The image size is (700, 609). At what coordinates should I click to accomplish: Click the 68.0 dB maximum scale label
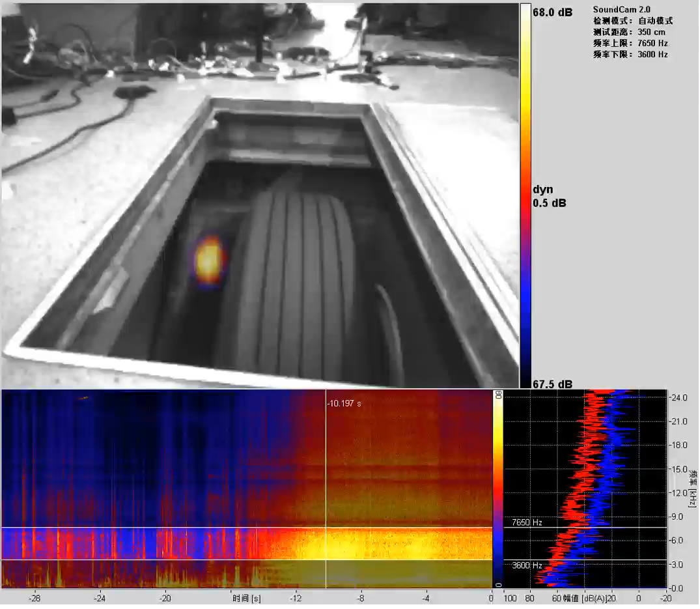point(552,12)
